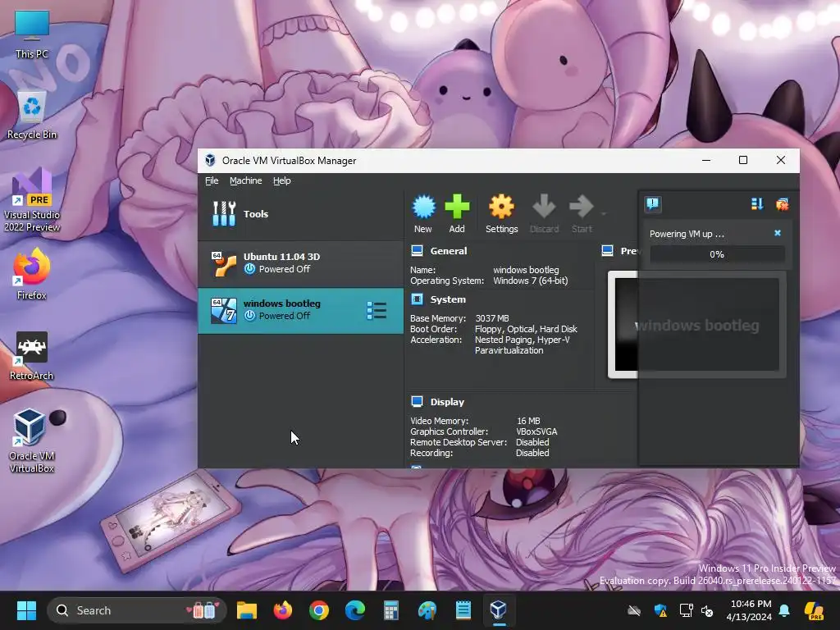The width and height of the screenshot is (840, 630).
Task: Click the Boot Order value text
Action: coord(526,329)
